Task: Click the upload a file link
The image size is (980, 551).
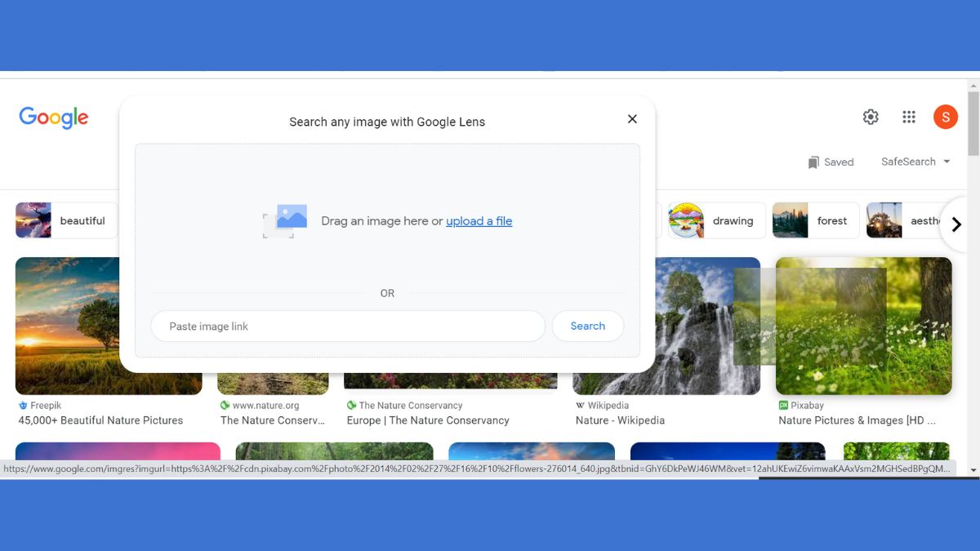Action: pos(479,221)
